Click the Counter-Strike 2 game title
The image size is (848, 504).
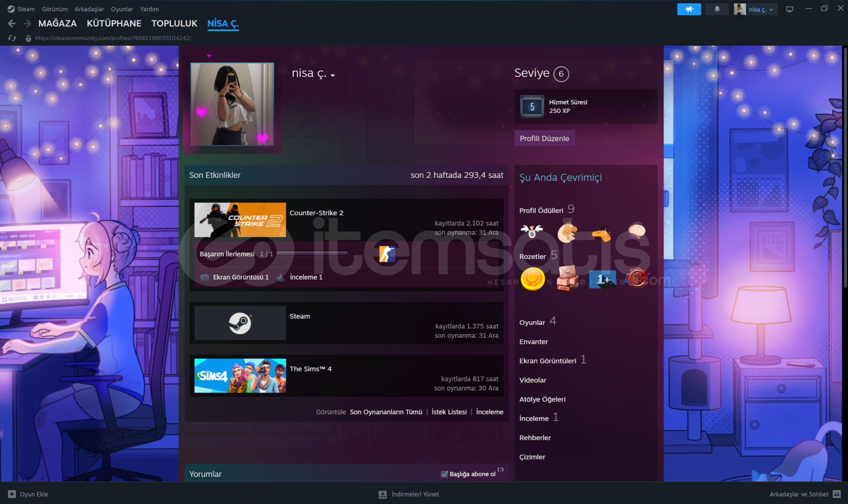317,213
